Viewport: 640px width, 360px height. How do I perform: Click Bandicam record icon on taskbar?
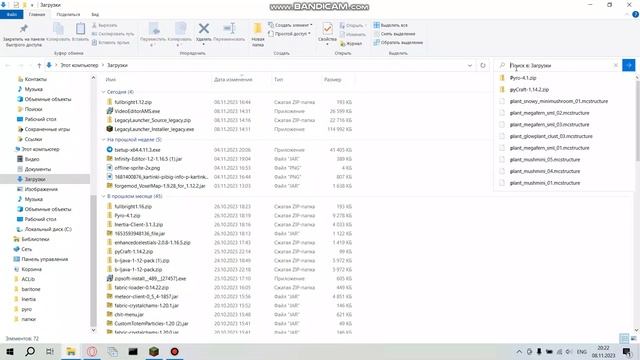(175, 351)
